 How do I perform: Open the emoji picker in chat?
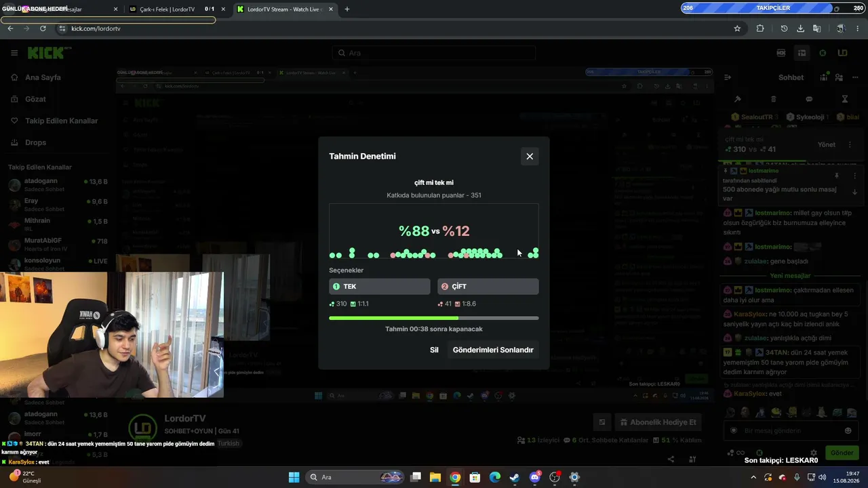[848, 430]
